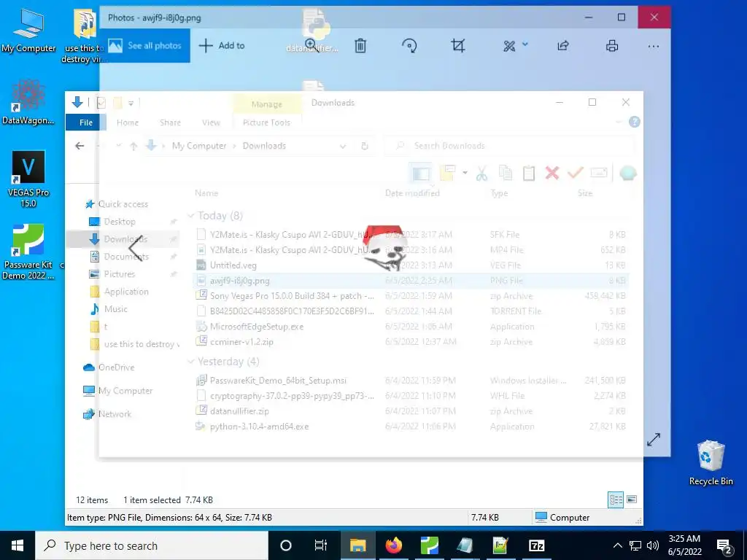Select the Crop tool in Photos toolbar
The height and width of the screenshot is (560, 747).
458,46
